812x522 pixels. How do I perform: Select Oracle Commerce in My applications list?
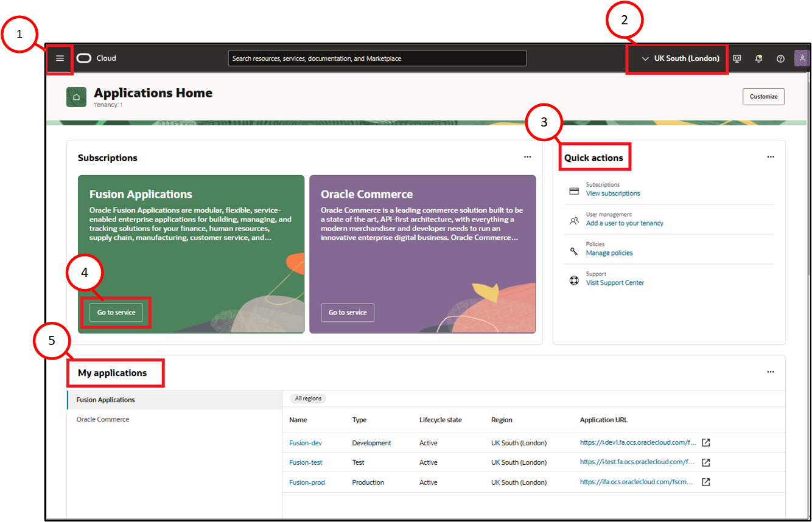pos(102,419)
